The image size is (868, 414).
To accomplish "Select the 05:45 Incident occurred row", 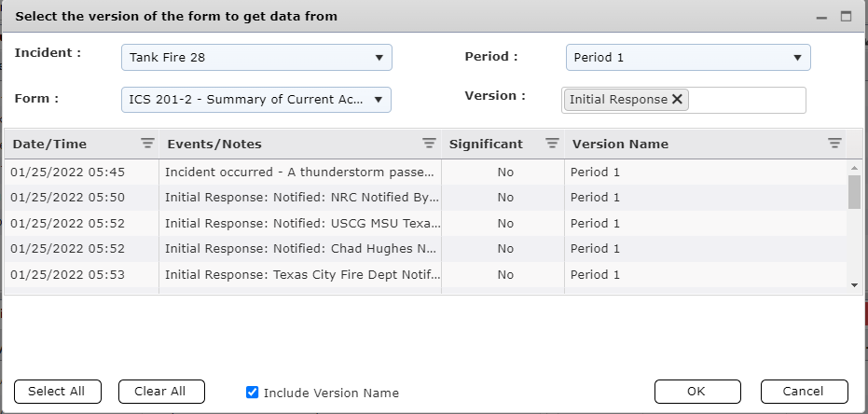I will click(x=298, y=172).
